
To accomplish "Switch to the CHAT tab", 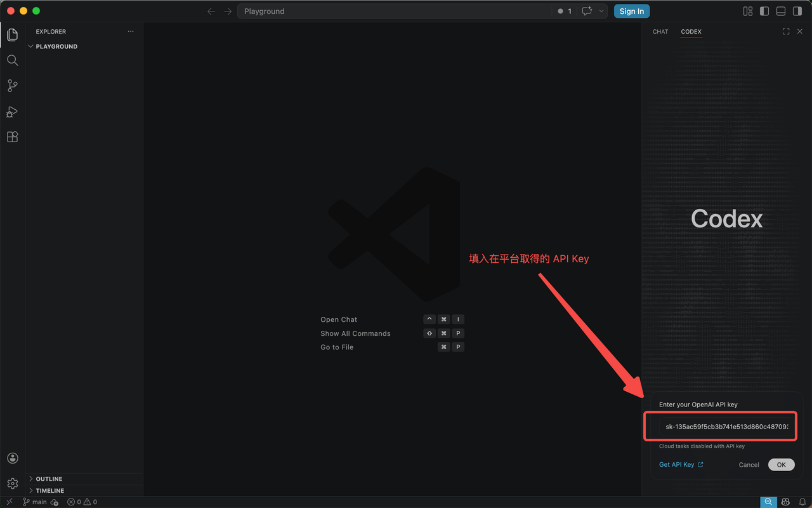I will point(660,32).
